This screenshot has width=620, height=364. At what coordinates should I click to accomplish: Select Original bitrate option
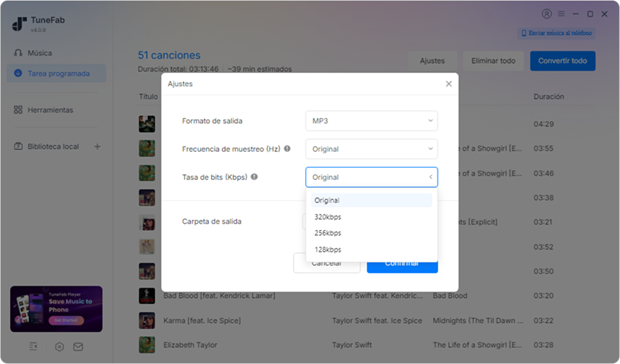click(372, 201)
